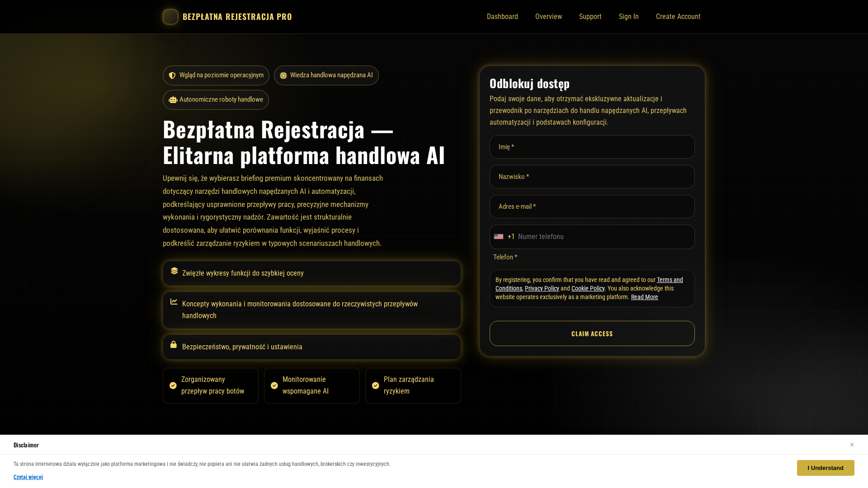Click the shield icon in Wgląd badge
The width and height of the screenshot is (868, 488).
click(172, 75)
